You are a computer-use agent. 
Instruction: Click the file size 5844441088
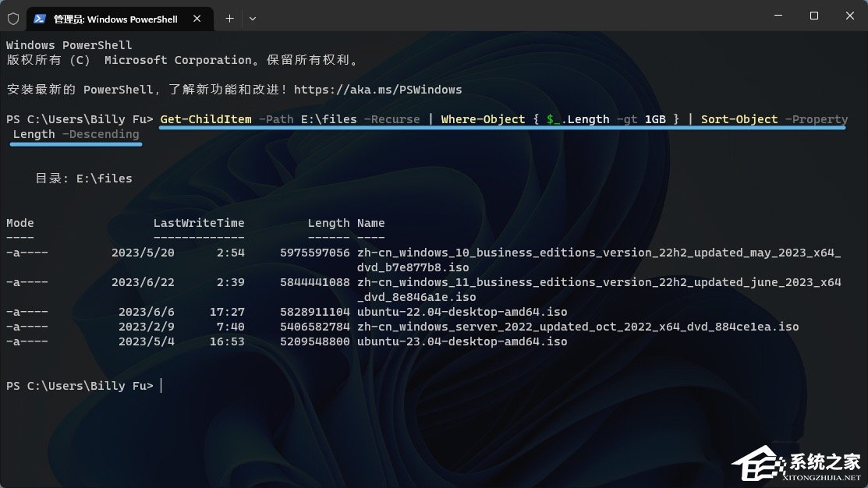(314, 282)
